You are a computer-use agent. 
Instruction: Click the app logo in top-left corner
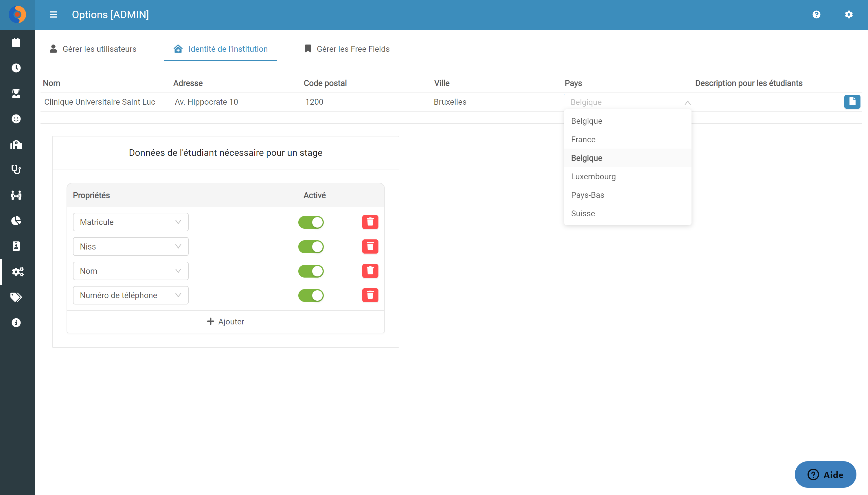(x=17, y=15)
